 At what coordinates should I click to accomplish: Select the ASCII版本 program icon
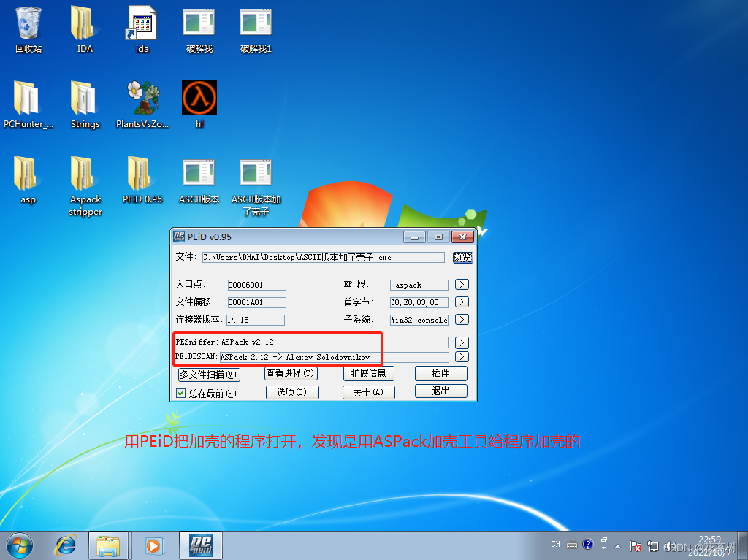[199, 180]
